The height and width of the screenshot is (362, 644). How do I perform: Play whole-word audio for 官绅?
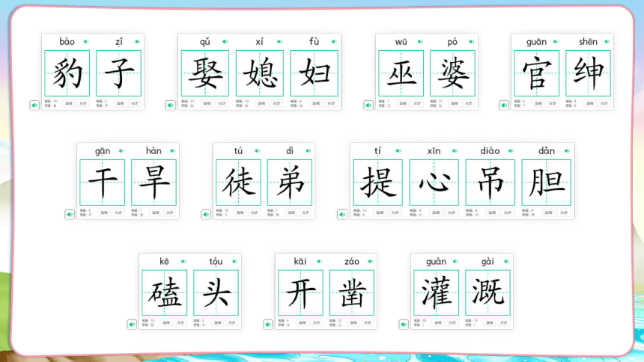(504, 105)
